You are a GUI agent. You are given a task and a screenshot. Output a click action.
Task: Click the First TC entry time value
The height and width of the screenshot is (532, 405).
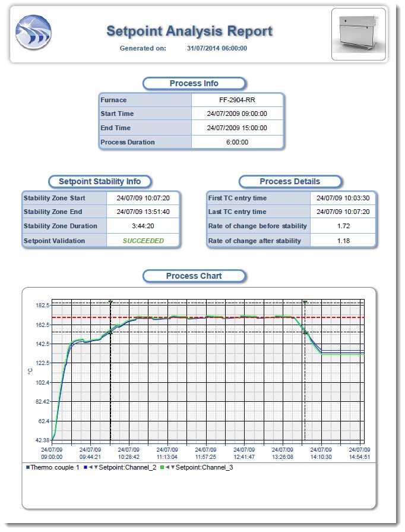(343, 198)
